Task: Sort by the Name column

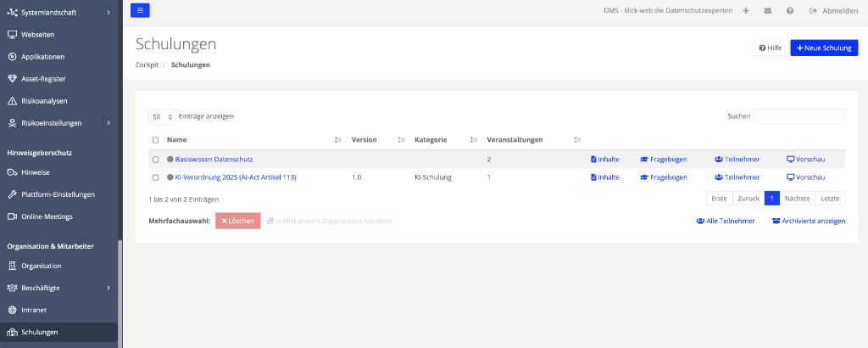Action: (337, 140)
